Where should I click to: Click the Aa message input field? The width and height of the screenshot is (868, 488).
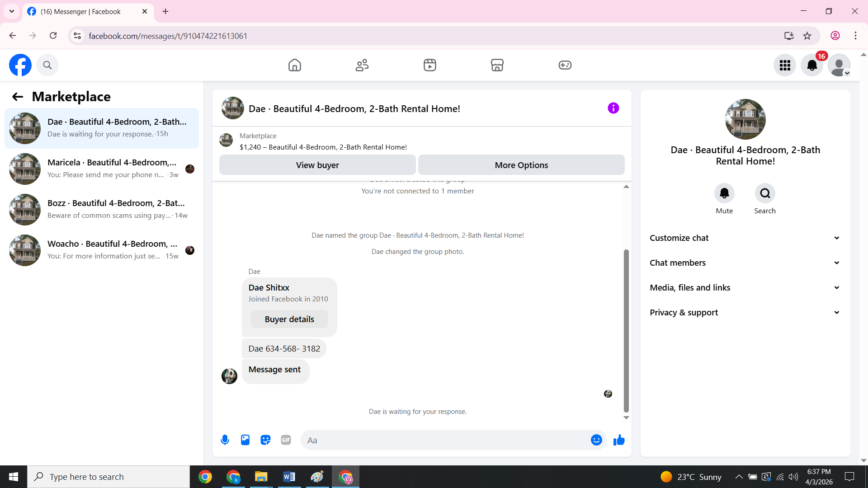[x=445, y=440]
